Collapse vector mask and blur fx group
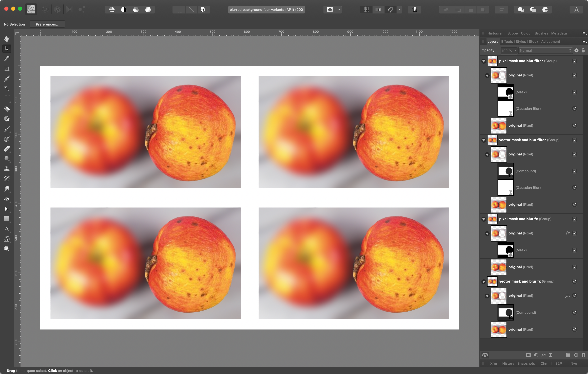 [x=484, y=282]
